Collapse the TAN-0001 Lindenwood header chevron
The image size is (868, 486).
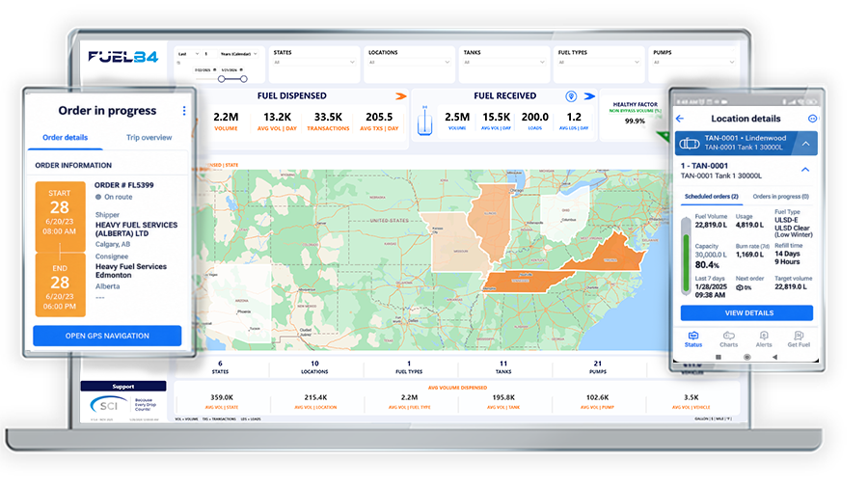click(806, 144)
